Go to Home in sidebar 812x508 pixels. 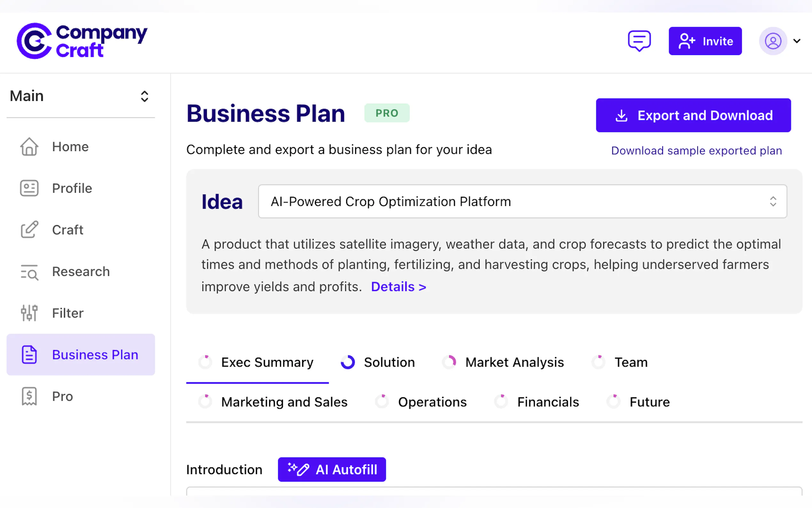coord(70,147)
